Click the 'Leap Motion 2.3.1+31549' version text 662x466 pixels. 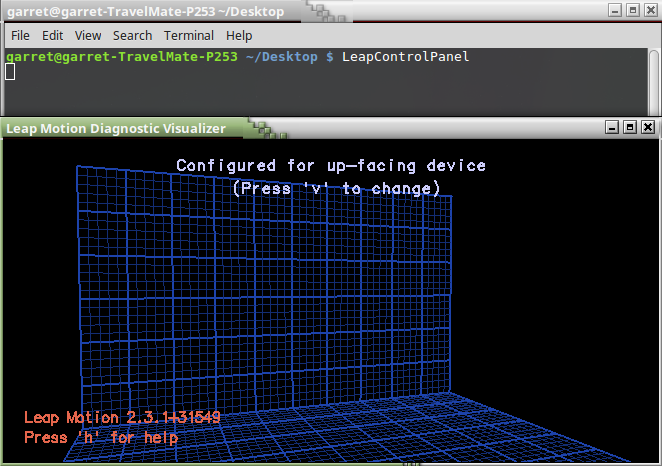tap(122, 417)
